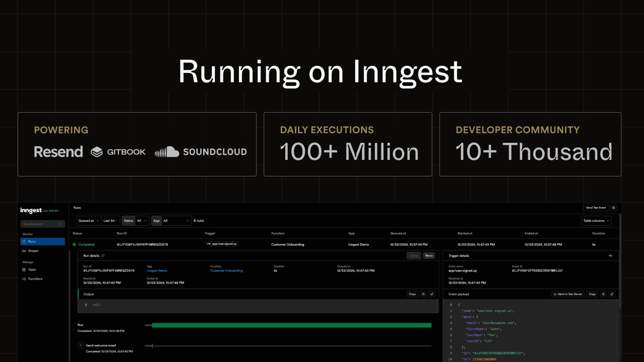This screenshot has height=362, width=644.
Task: Change the Last 3d time range dropdown
Action: click(x=110, y=220)
